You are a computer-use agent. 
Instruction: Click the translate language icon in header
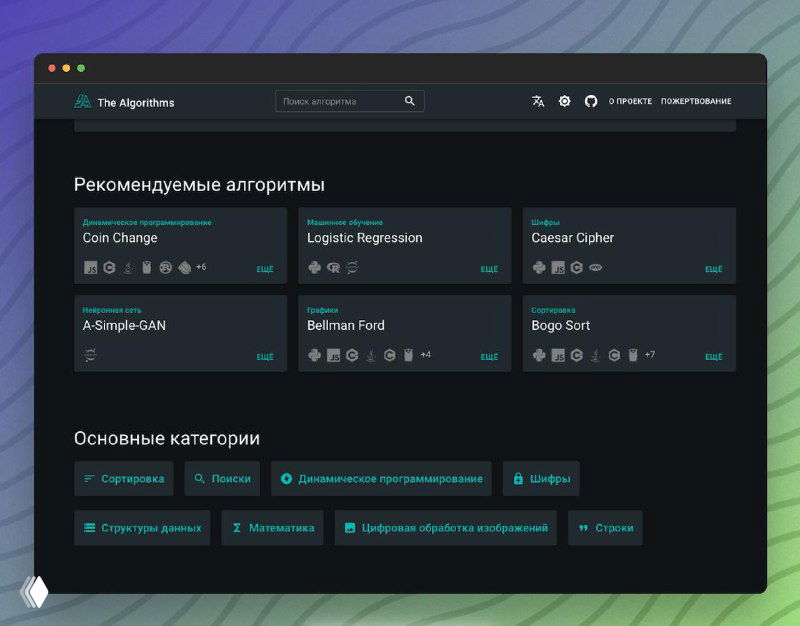(538, 101)
